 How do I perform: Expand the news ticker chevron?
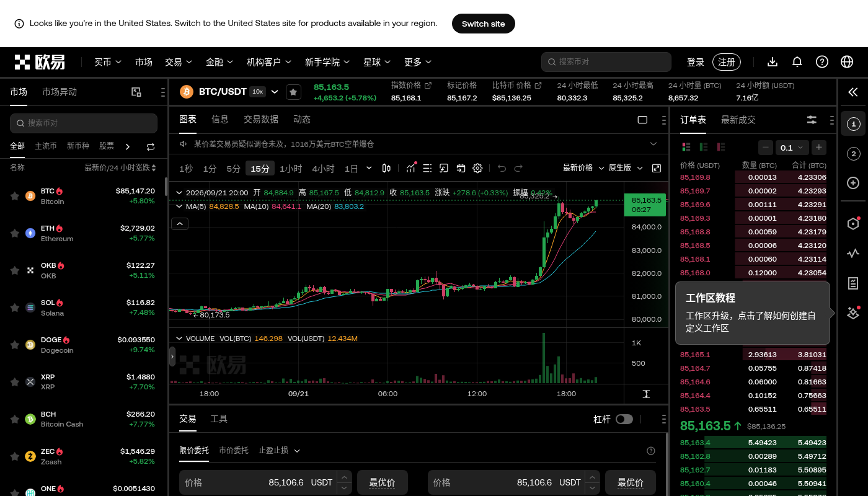[x=653, y=144]
